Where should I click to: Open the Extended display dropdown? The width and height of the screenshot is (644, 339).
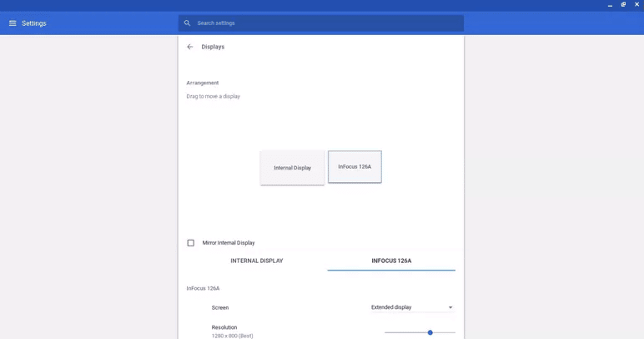412,307
